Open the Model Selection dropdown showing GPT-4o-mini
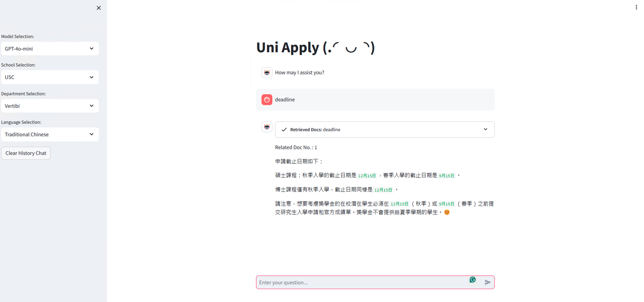Image resolution: width=644 pixels, height=302 pixels. pyautogui.click(x=50, y=49)
